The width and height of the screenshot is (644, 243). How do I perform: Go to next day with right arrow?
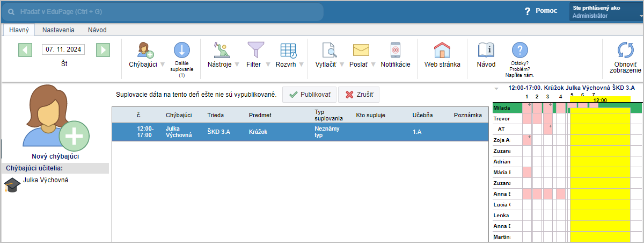(103, 50)
